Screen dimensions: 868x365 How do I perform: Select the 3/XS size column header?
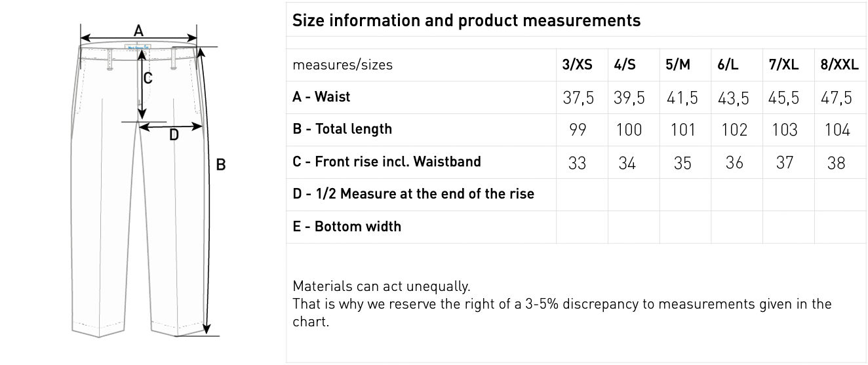[x=577, y=65]
